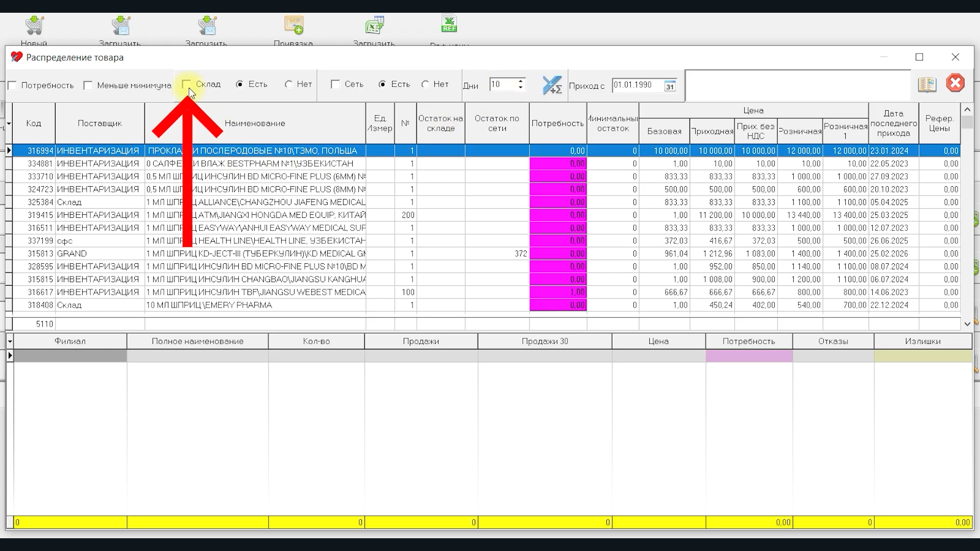This screenshot has height=551, width=980.
Task: Click the Остаток по сети column header
Action: [497, 123]
